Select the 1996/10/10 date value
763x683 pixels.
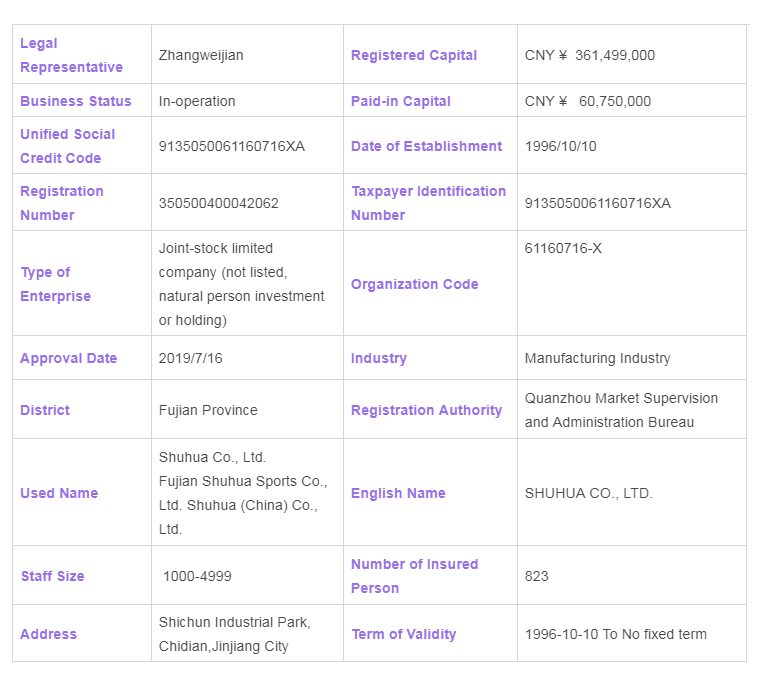[x=561, y=146]
